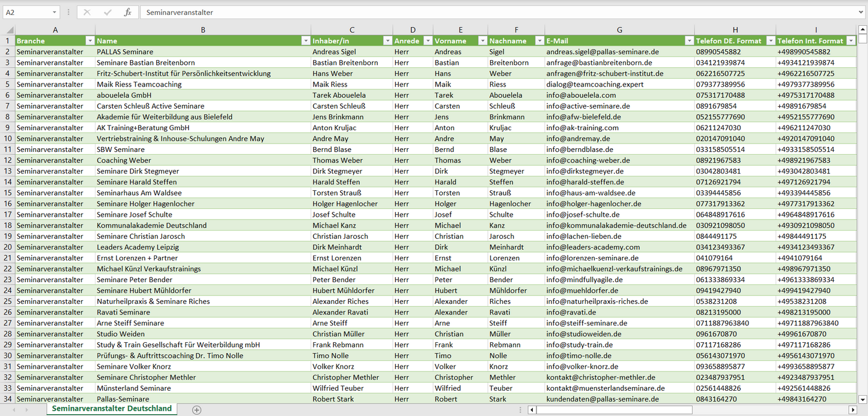Click the horizontal scrollbar right arrow

coord(852,409)
